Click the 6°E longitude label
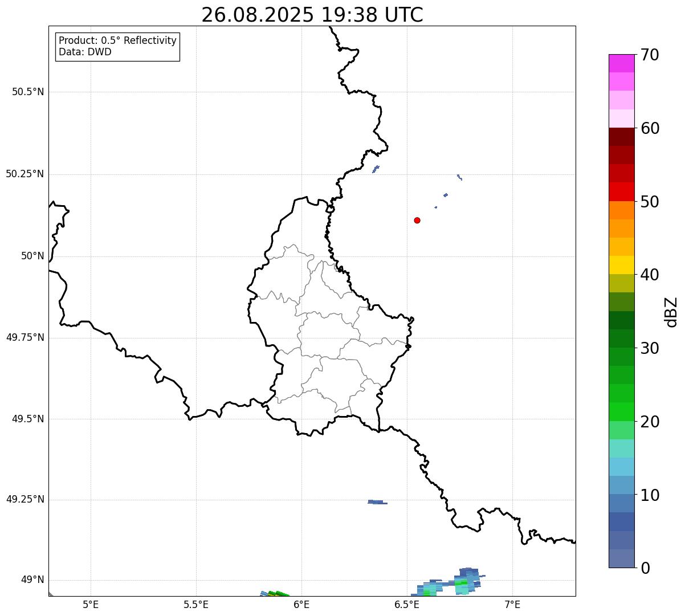Image resolution: width=685 pixels, height=616 pixels. coord(301,605)
